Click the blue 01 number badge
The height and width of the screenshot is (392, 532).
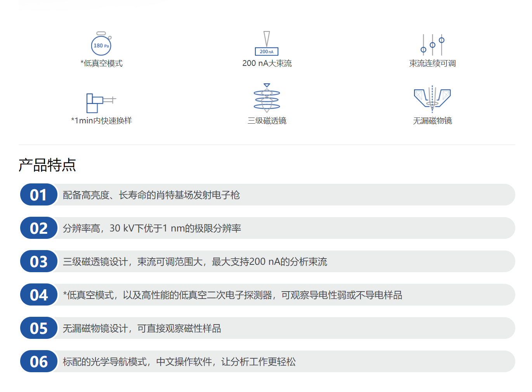tap(39, 195)
